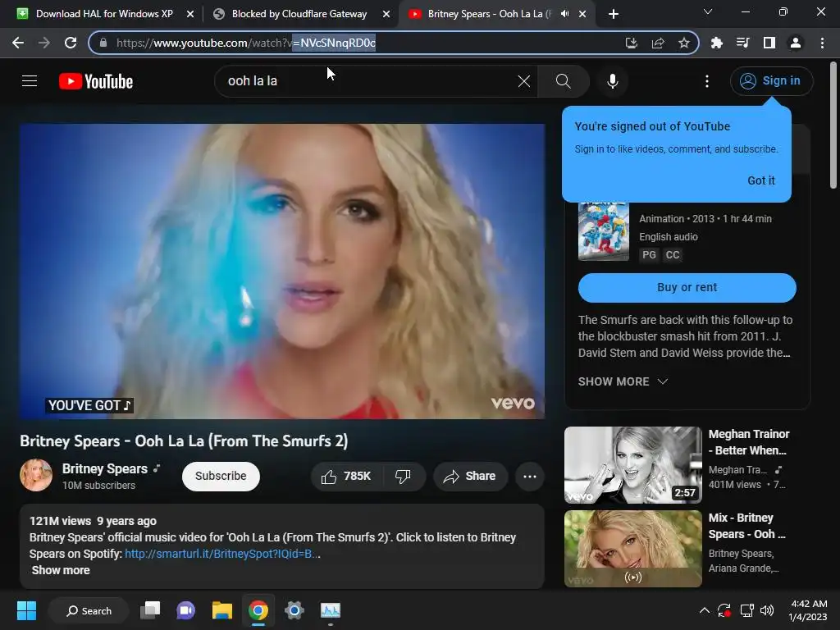Toggle Chrome side panel icon
840x630 pixels.
click(x=769, y=43)
